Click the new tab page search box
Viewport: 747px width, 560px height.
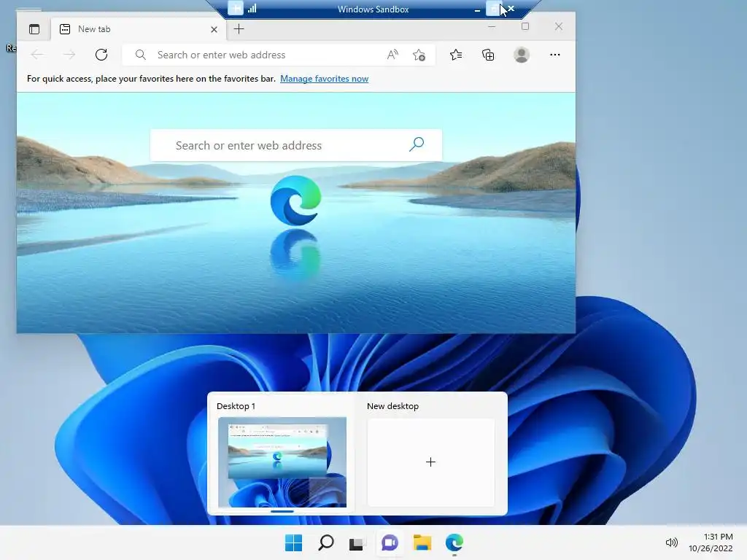(296, 145)
